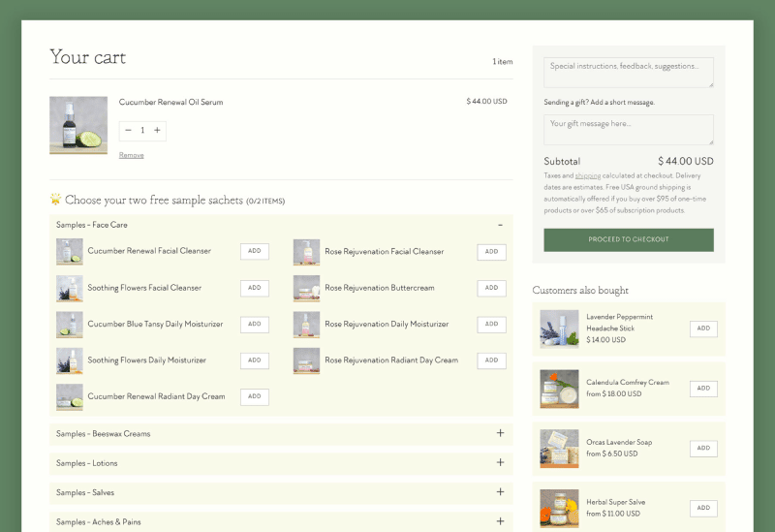
Task: Expand the Samples – Lotions section
Action: tap(500, 463)
